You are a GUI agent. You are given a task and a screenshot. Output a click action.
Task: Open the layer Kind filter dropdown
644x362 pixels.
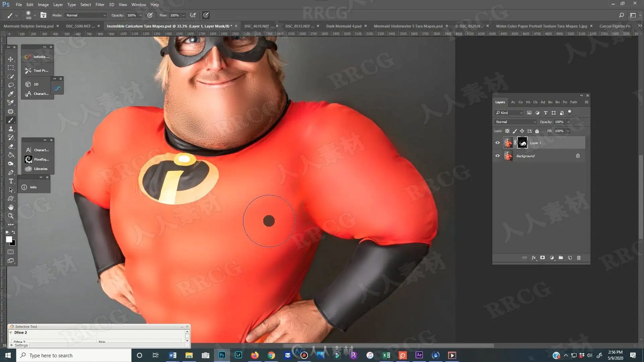[509, 113]
